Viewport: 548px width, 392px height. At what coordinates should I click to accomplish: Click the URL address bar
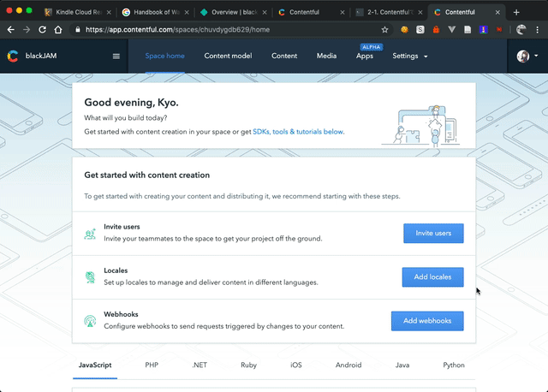click(x=230, y=30)
